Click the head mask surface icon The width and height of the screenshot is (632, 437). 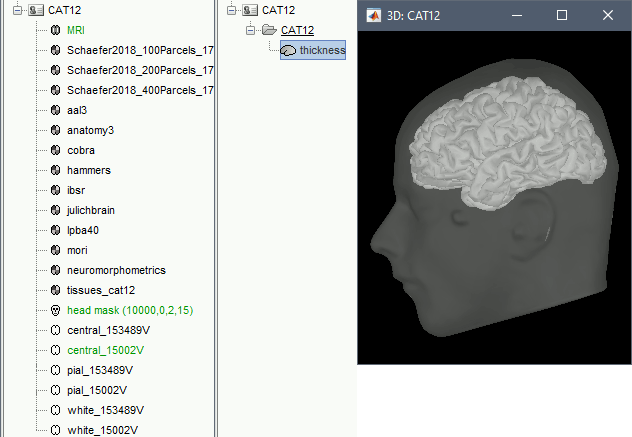tap(55, 310)
